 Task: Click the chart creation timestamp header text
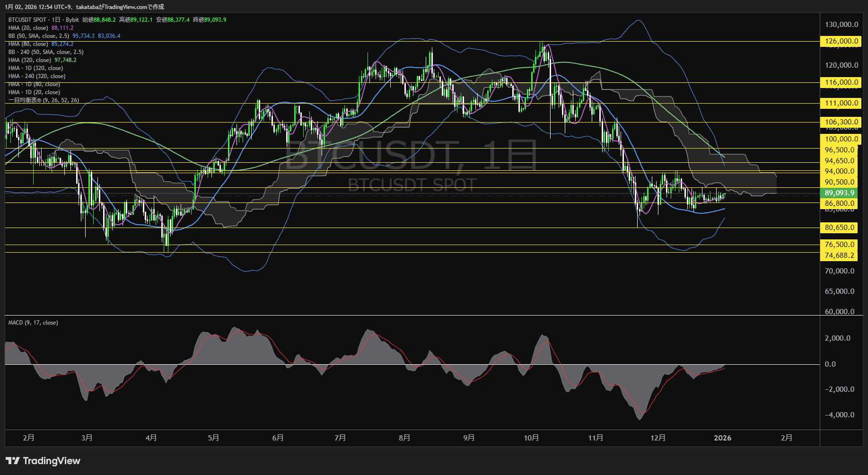tap(85, 7)
